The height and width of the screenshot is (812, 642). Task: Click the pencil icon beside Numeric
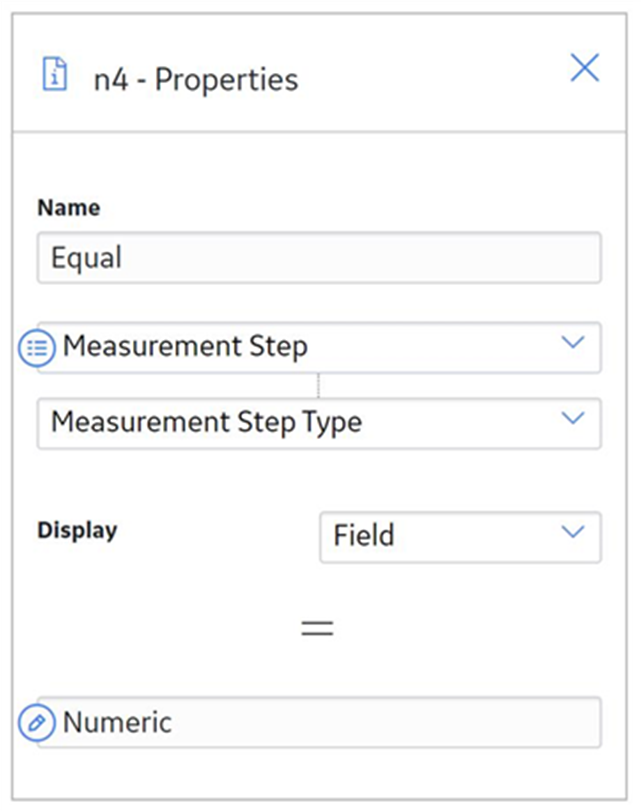[37, 722]
